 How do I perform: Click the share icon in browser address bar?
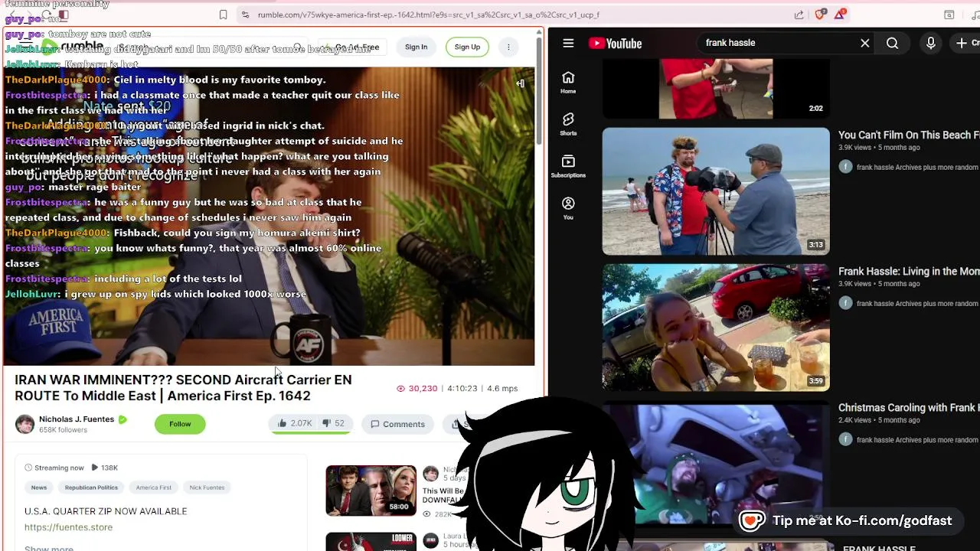click(799, 15)
